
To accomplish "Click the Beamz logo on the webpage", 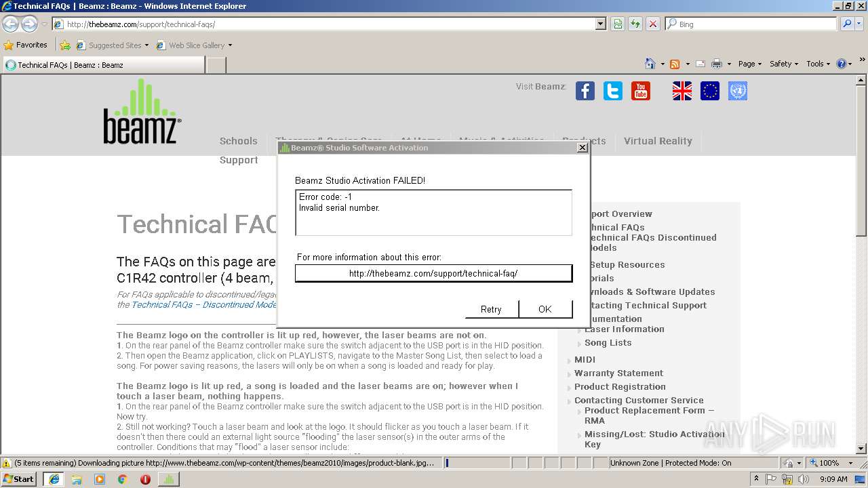I will click(142, 111).
